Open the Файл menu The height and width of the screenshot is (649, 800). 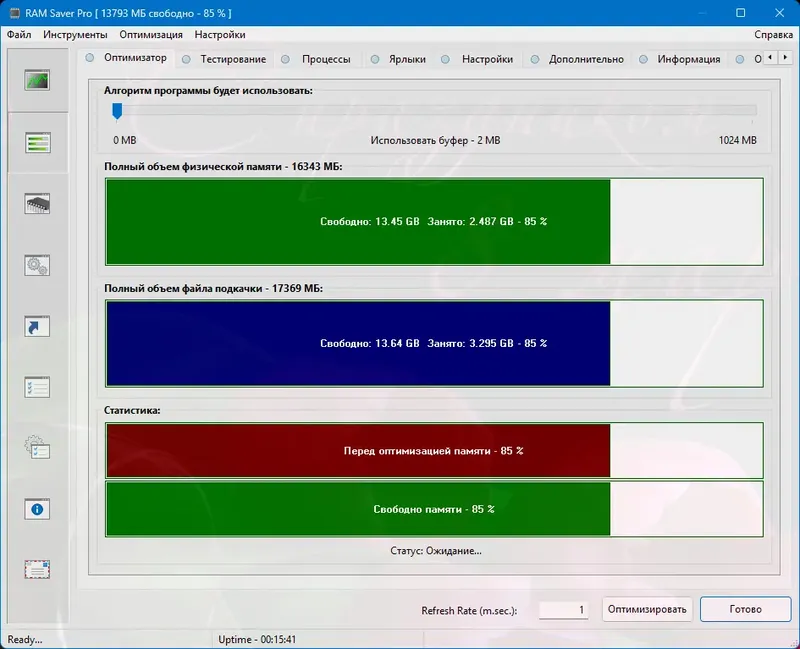pos(19,35)
